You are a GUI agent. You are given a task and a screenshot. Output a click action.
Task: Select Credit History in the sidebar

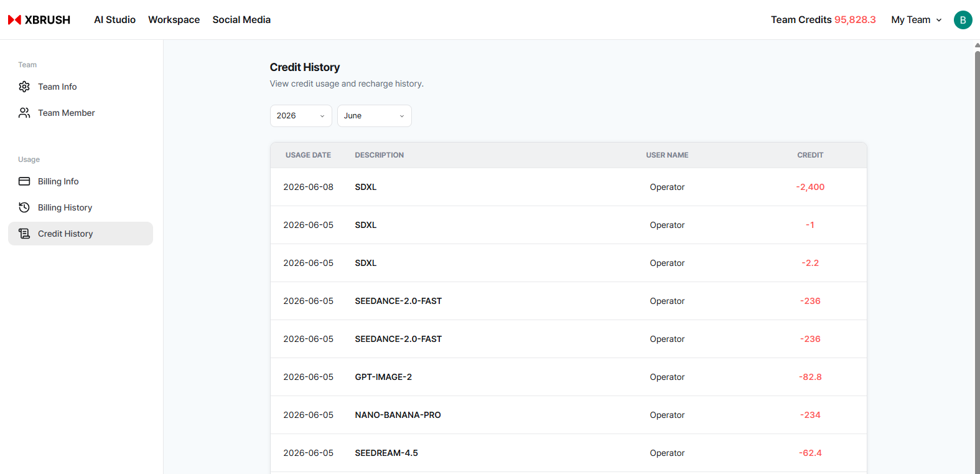coord(80,234)
